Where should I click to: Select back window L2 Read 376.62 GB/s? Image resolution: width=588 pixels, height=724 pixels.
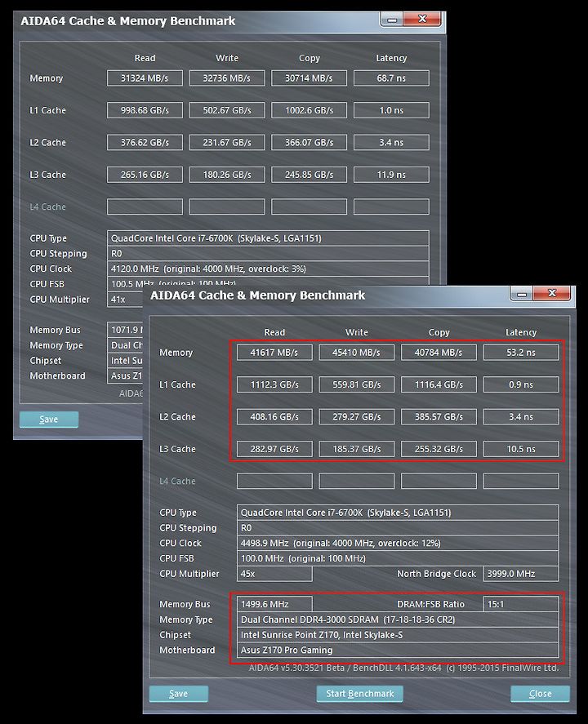pyautogui.click(x=145, y=142)
